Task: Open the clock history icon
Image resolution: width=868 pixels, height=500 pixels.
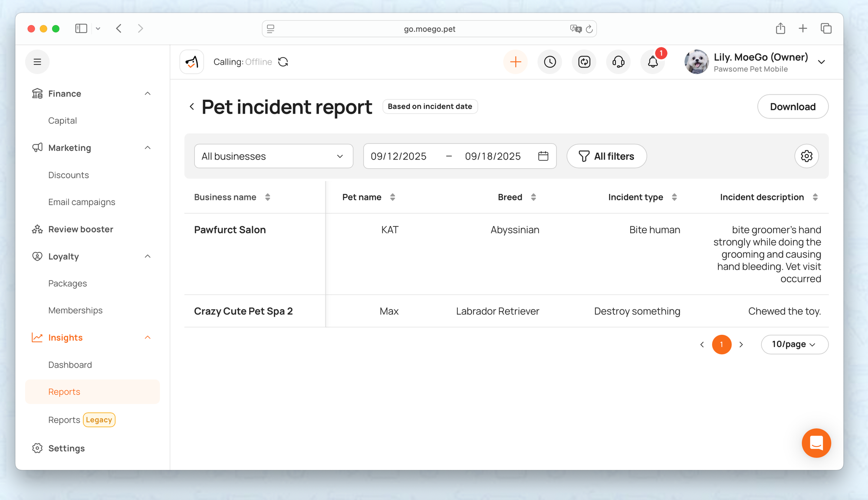Action: click(x=549, y=62)
